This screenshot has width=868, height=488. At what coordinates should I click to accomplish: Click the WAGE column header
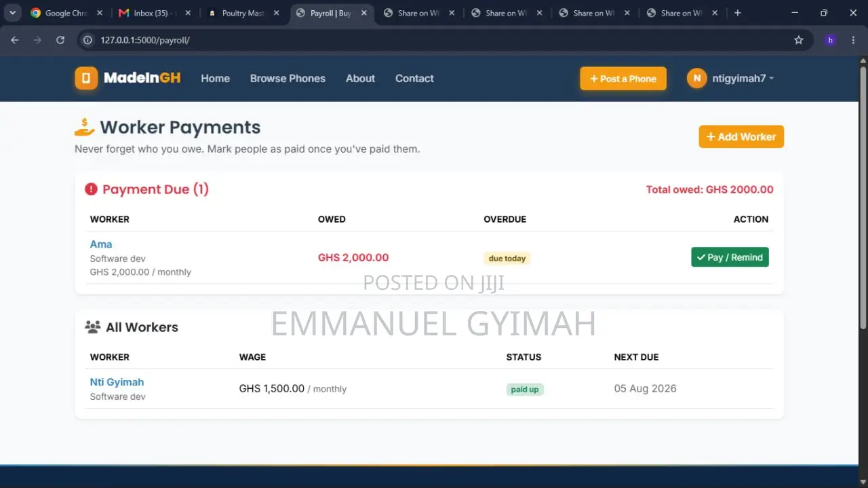pyautogui.click(x=252, y=357)
